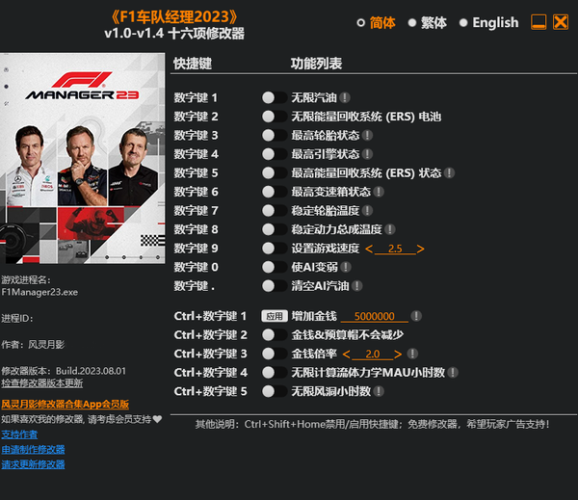
Task: Click info icon beside 最高引擎状态
Action: [x=367, y=154]
